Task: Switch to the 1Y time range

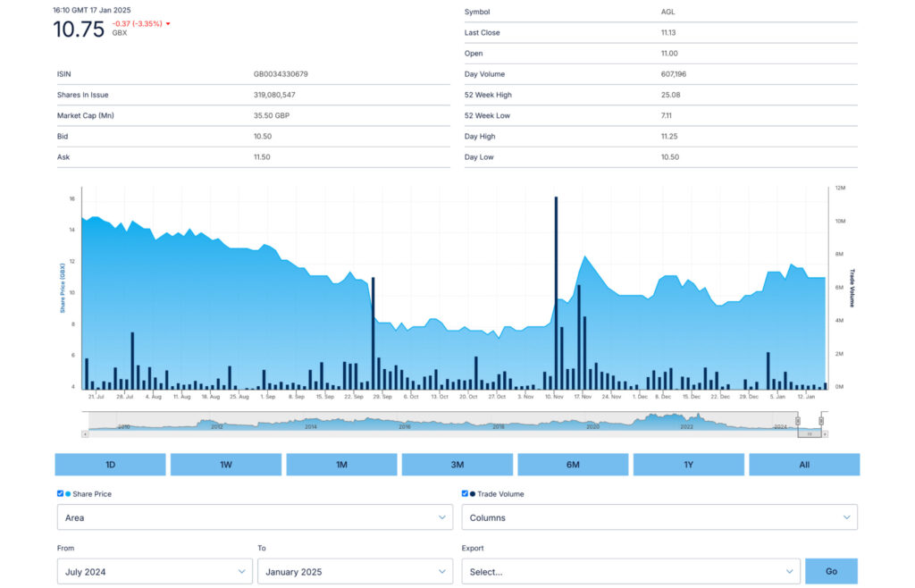Action: point(689,465)
